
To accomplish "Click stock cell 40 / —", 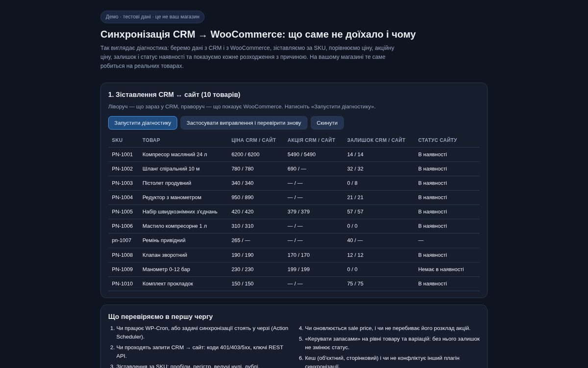I will pyautogui.click(x=355, y=240).
